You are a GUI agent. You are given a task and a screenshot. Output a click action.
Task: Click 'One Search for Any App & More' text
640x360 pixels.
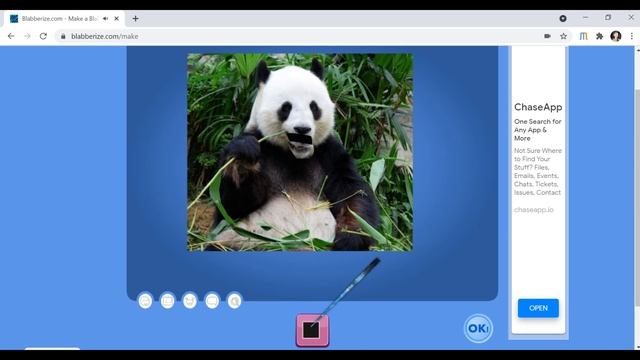(x=538, y=130)
